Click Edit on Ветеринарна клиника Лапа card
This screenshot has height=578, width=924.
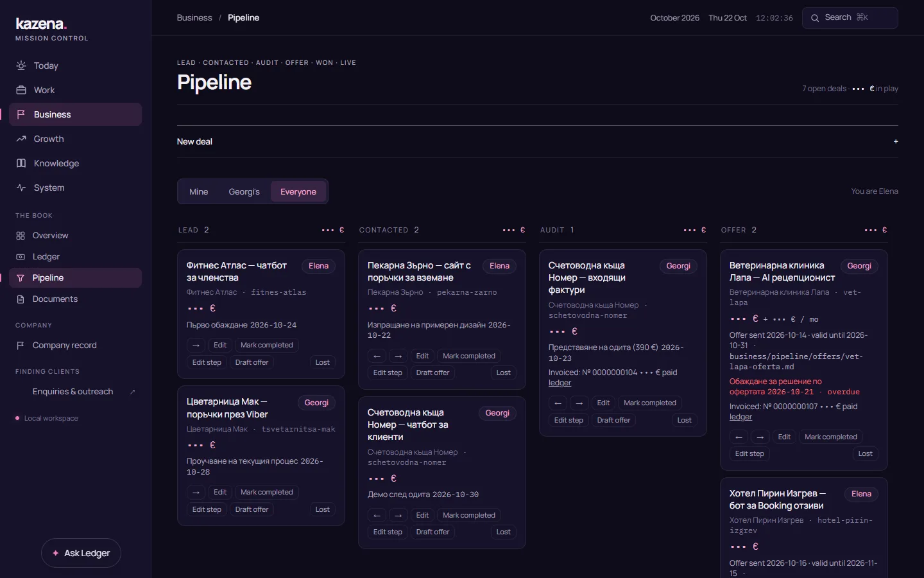coord(784,437)
